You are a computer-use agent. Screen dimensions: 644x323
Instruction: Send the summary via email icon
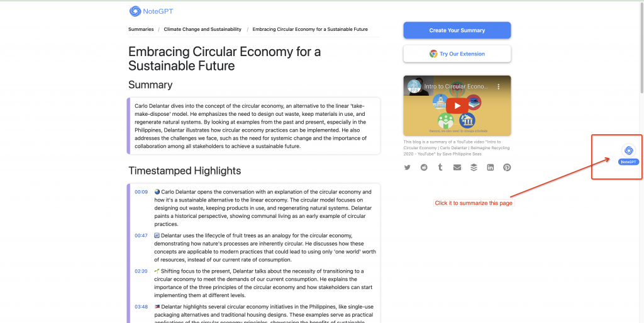click(457, 167)
